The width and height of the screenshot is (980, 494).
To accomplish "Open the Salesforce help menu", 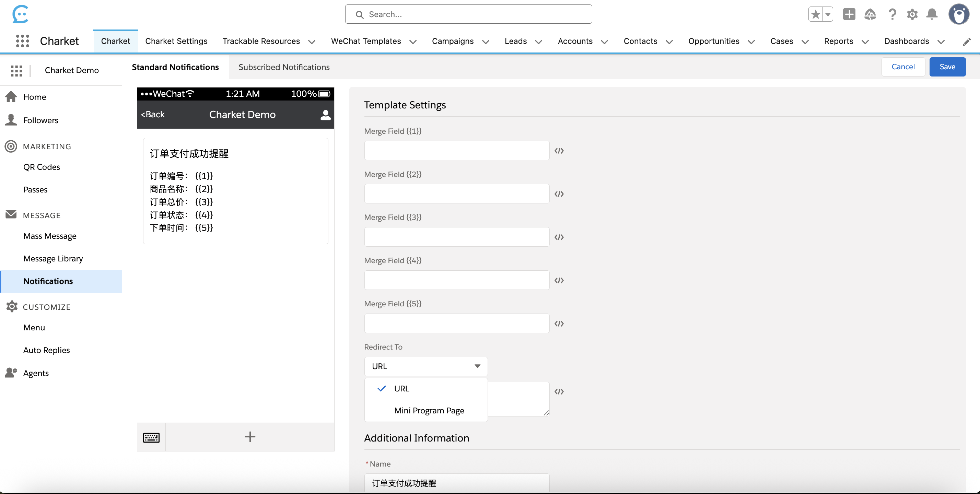I will (892, 14).
